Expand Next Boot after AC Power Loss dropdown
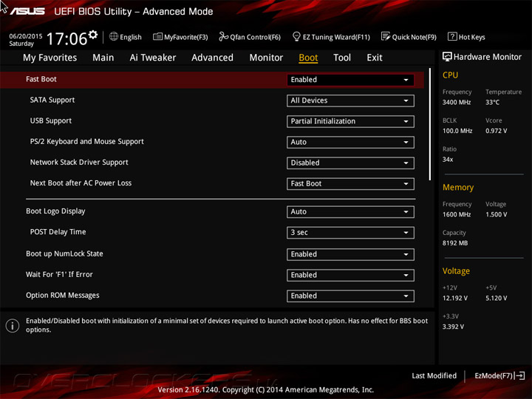The width and height of the screenshot is (532, 399). coord(350,184)
